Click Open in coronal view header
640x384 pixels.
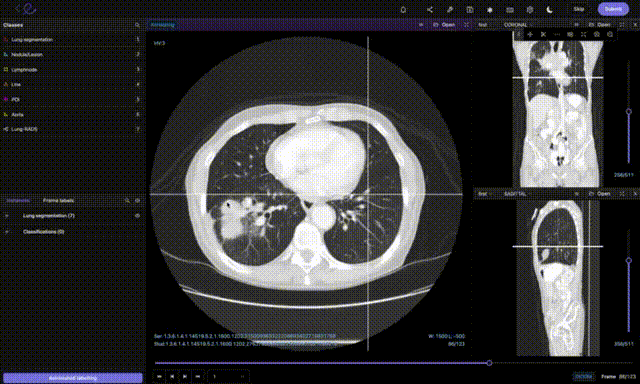pos(600,24)
